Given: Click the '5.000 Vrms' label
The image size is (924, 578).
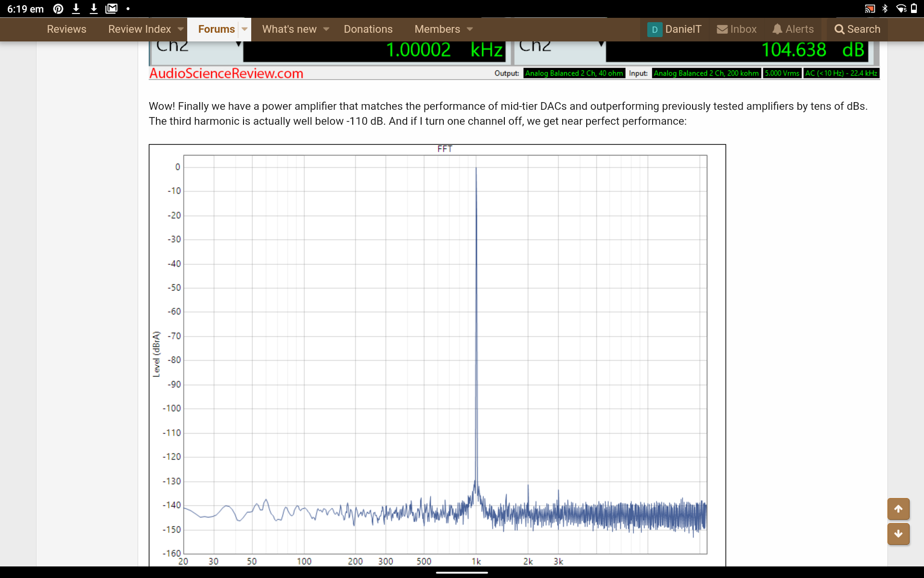Looking at the screenshot, I should [x=782, y=73].
